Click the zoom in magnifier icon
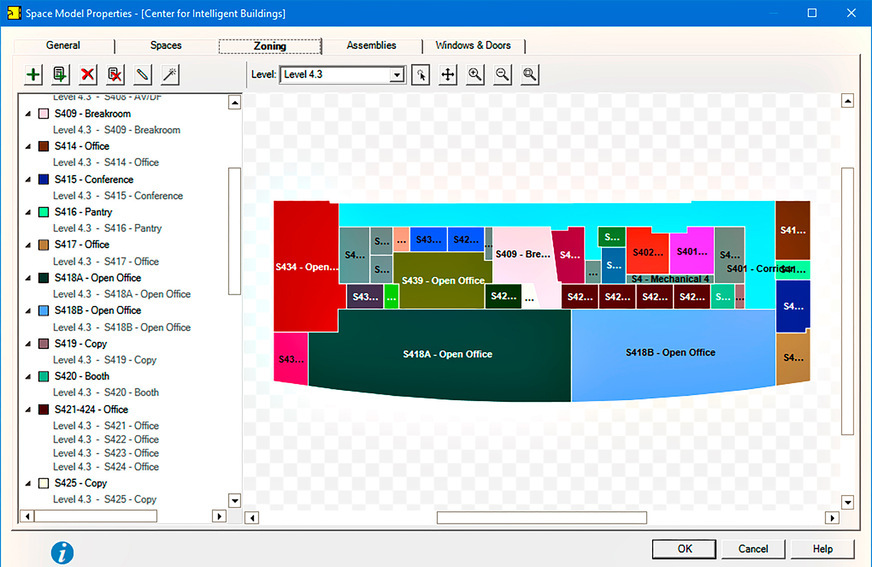Screen dimensions: 872x567 tap(475, 74)
